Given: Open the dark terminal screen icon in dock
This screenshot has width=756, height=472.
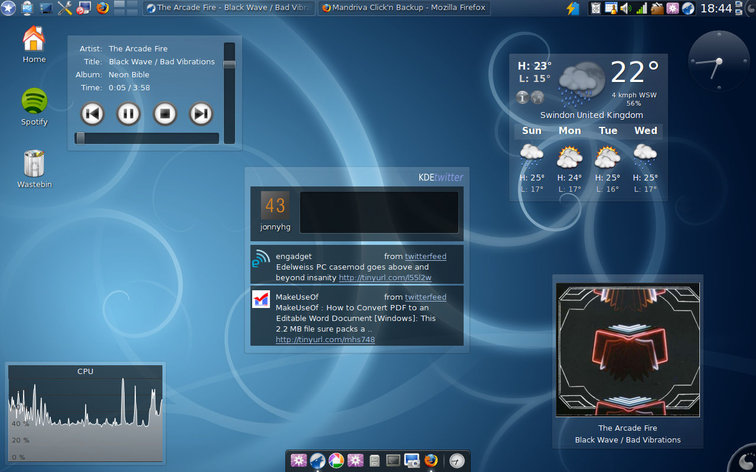Looking at the screenshot, I should point(393,461).
